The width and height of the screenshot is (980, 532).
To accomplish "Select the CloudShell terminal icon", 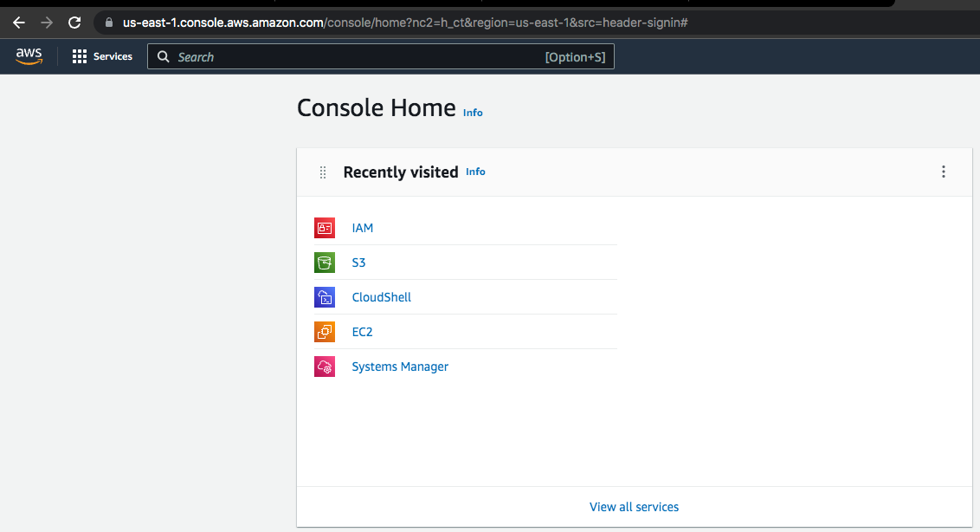I will [324, 296].
